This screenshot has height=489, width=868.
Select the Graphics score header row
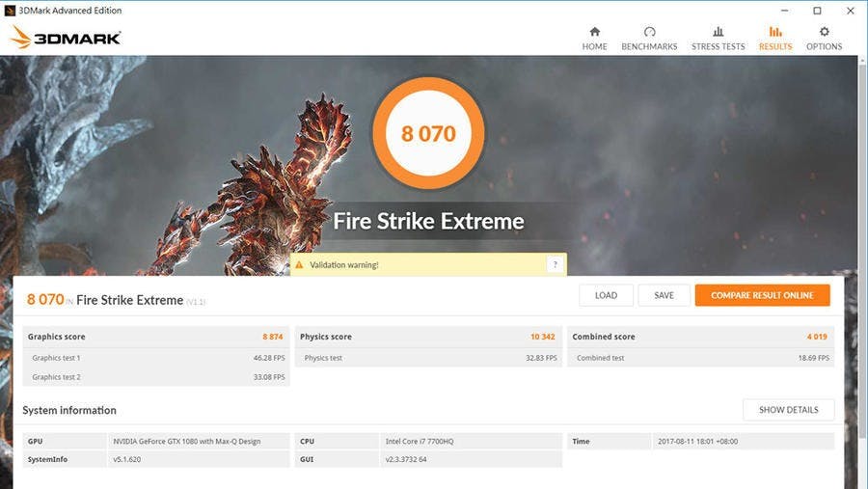[x=155, y=337]
